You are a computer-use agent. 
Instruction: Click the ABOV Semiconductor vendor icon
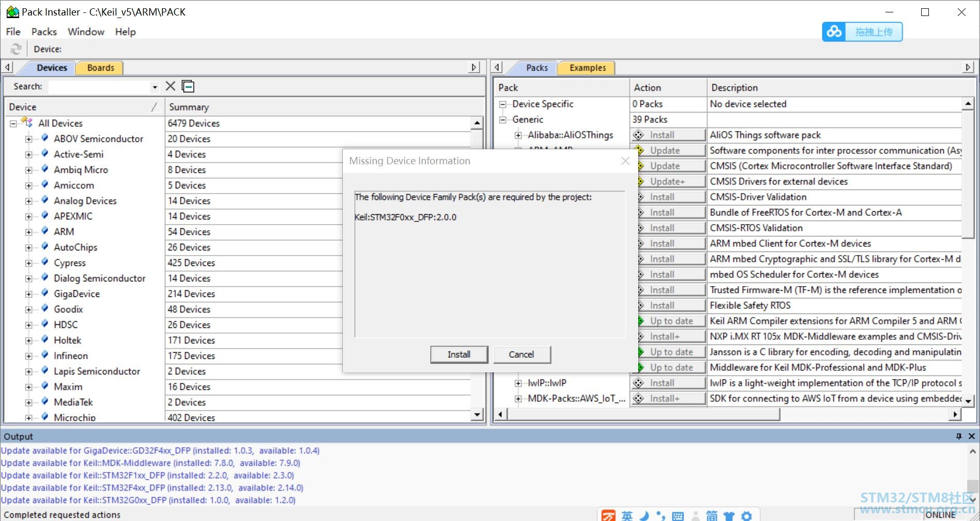coord(45,138)
